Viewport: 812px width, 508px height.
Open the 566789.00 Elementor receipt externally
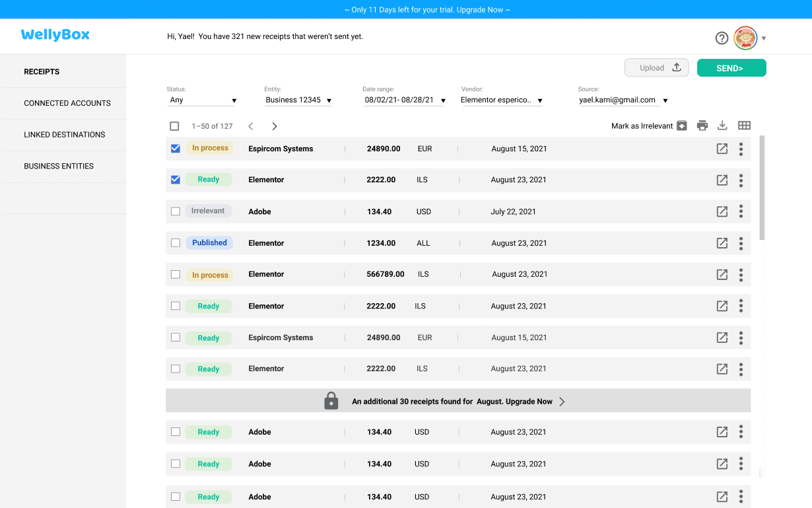coord(722,274)
